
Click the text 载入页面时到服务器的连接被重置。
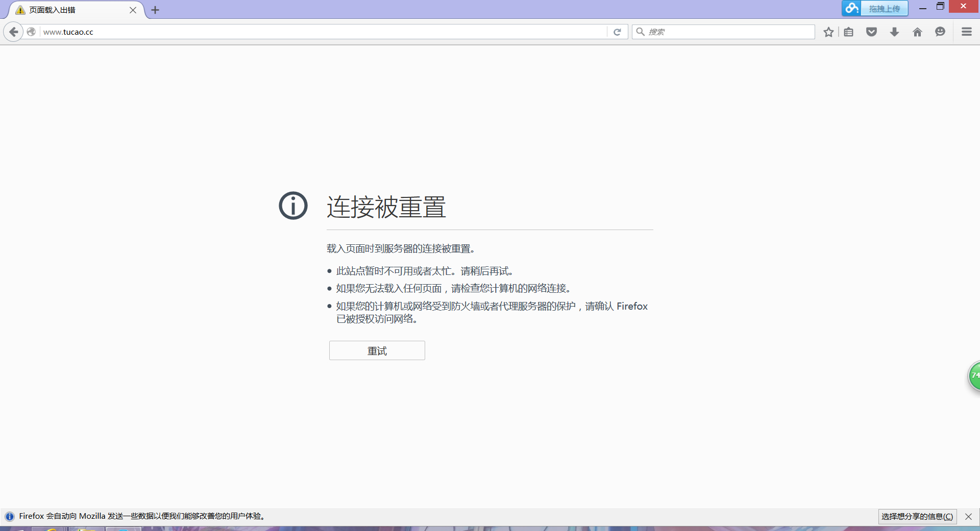(401, 248)
